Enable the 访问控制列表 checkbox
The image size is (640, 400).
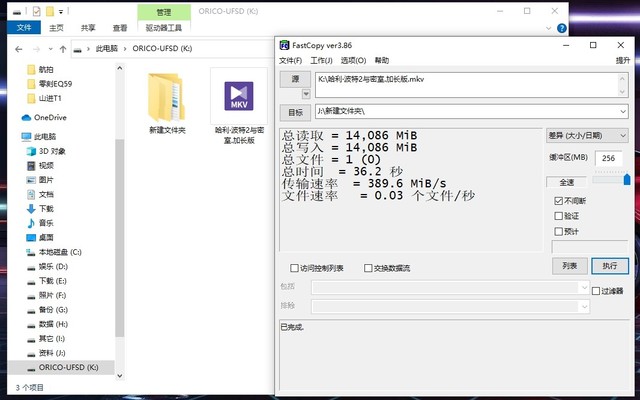click(294, 268)
